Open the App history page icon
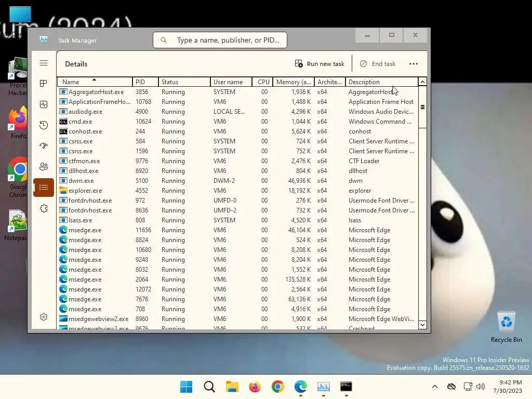 click(44, 125)
